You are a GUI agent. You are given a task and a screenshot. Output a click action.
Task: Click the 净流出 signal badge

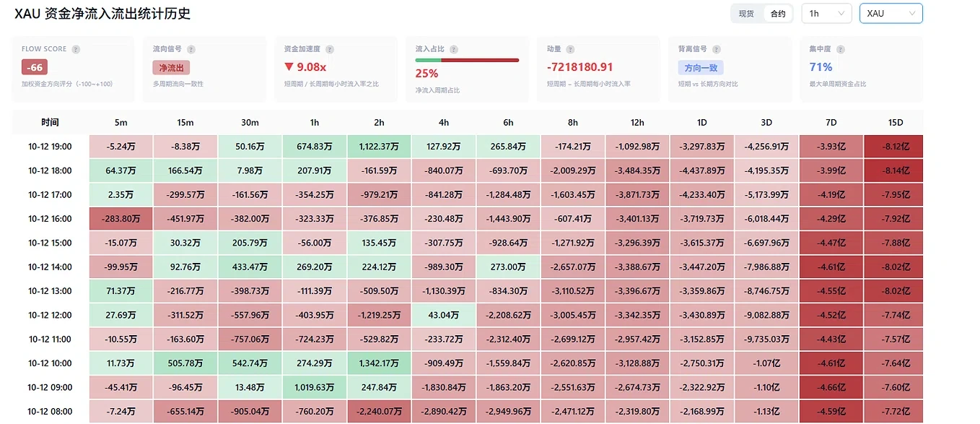pos(171,67)
